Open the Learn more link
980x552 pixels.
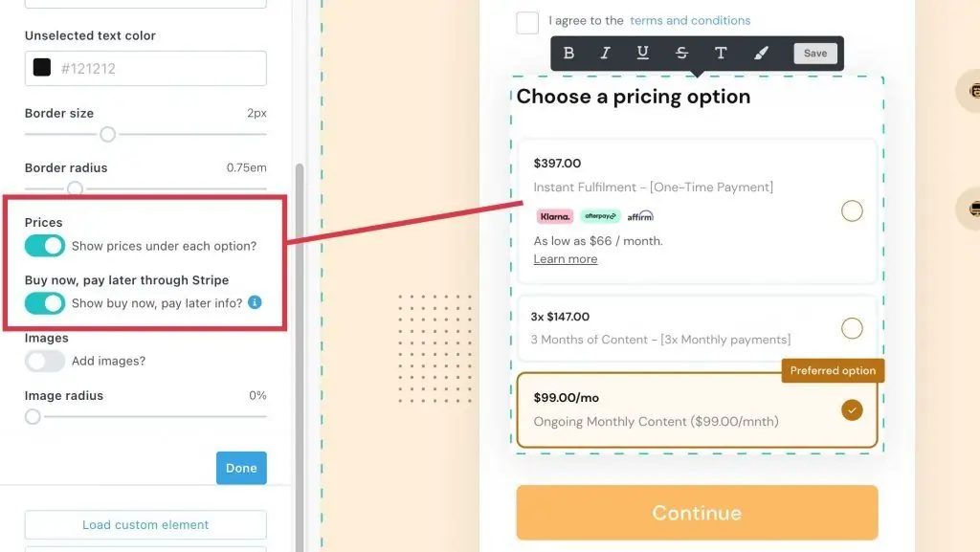pos(565,258)
